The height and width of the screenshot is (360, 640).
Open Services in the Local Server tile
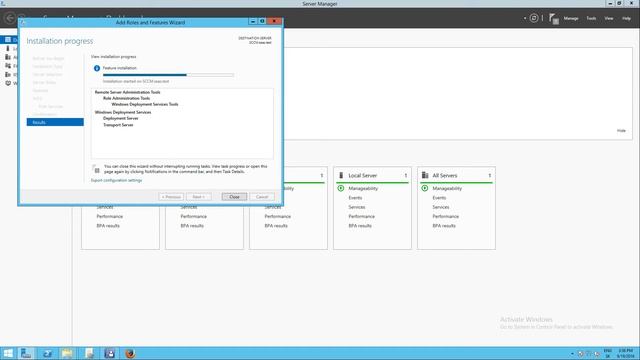pyautogui.click(x=356, y=207)
